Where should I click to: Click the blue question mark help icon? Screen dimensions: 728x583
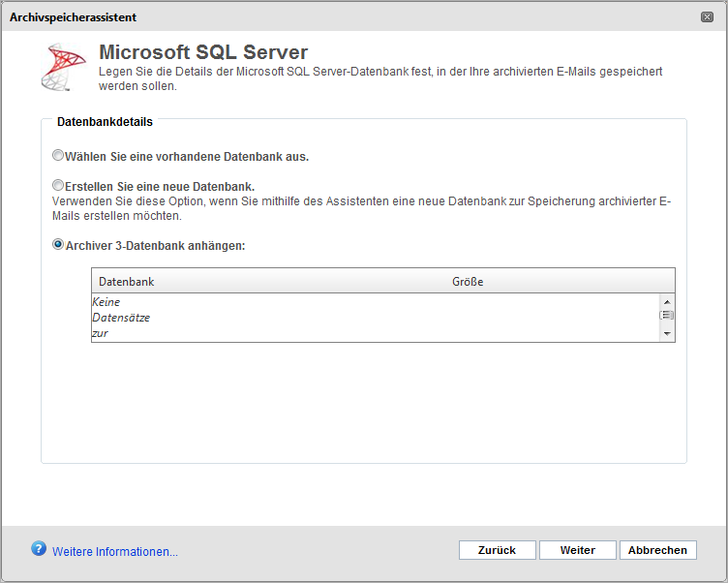click(39, 549)
